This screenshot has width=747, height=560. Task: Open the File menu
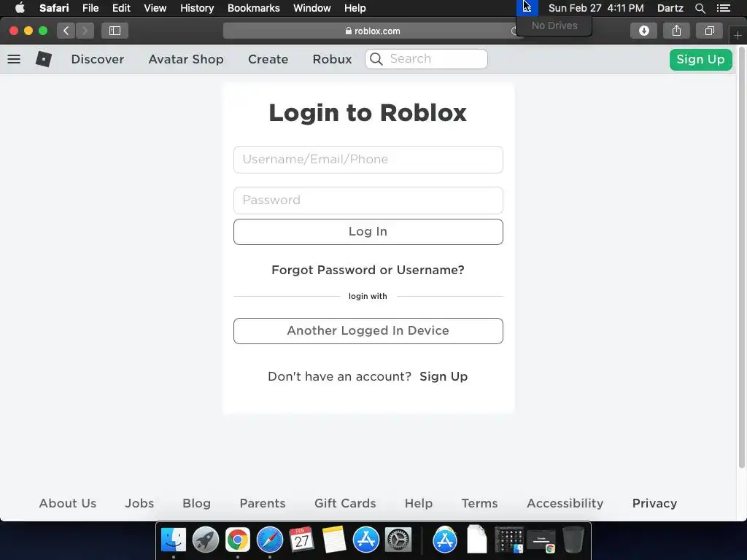point(90,8)
